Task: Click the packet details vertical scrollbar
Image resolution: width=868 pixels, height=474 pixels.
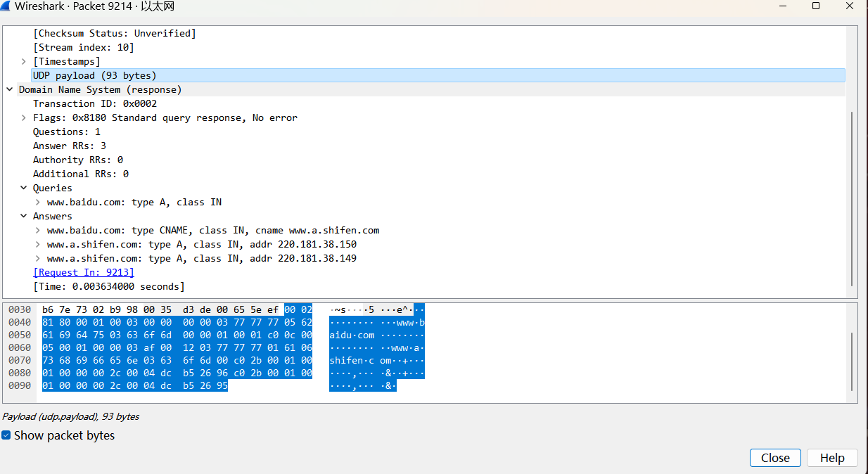Action: point(852,198)
